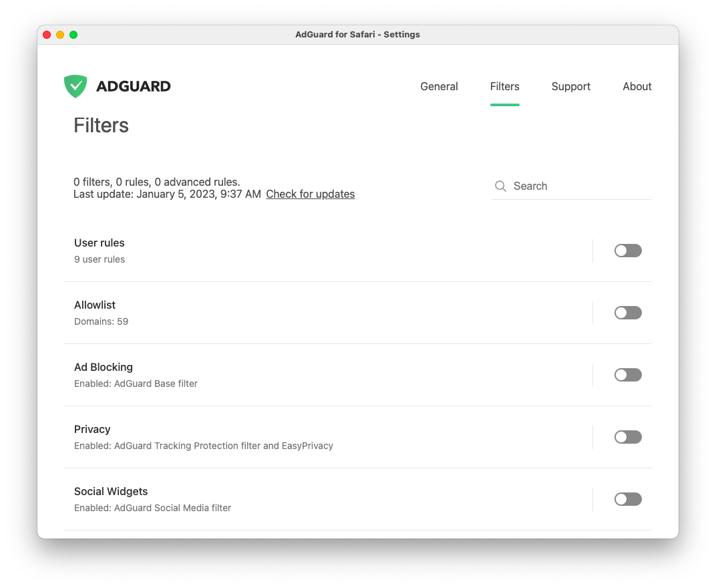Click 'Enabled: AdGuard Base filter' text
This screenshot has width=716, height=588.
click(x=136, y=384)
